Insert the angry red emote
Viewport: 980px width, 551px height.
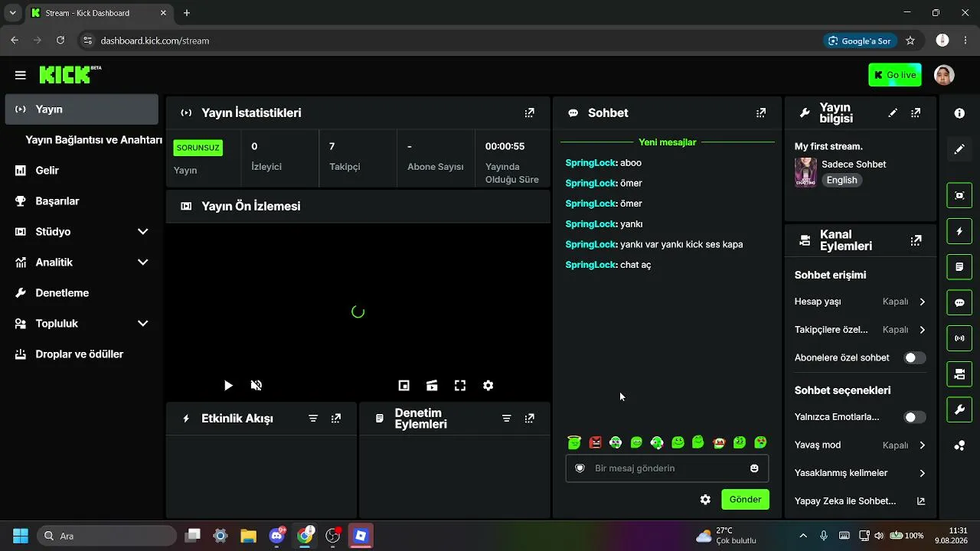coord(596,442)
